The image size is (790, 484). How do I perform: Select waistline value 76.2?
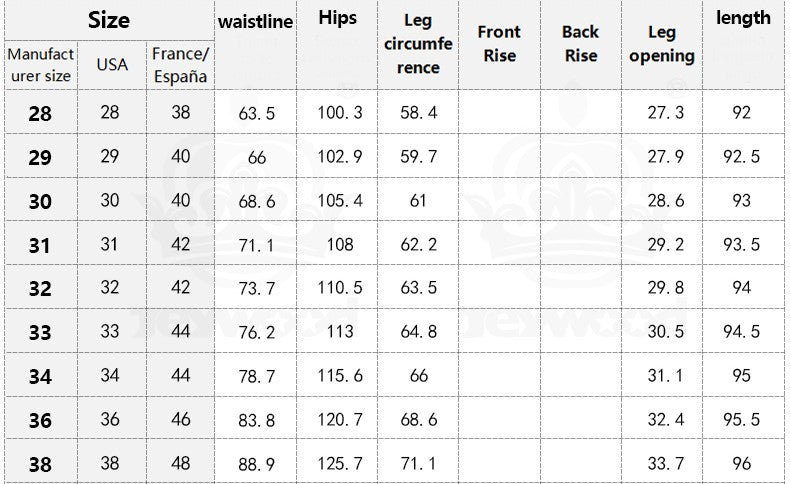pos(256,333)
